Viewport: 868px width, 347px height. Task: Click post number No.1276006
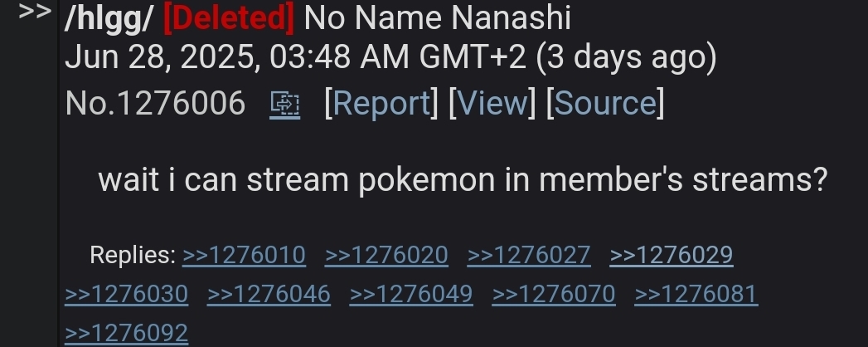(x=155, y=103)
